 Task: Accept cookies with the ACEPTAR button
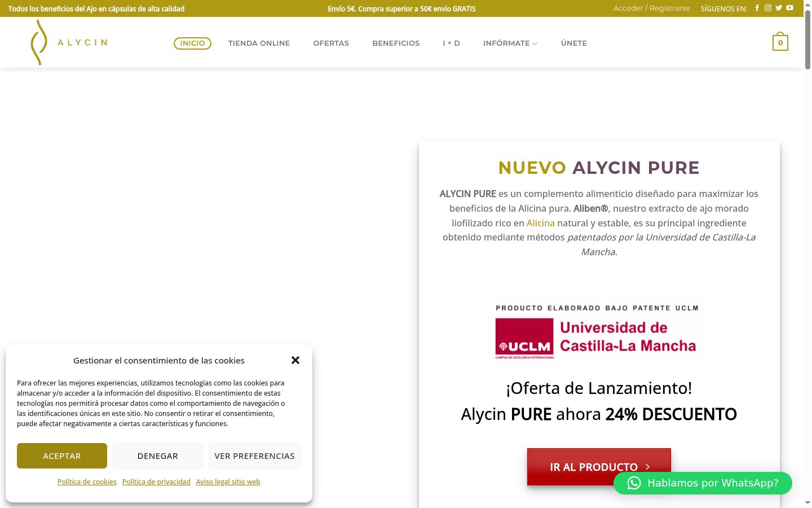pyautogui.click(x=62, y=456)
